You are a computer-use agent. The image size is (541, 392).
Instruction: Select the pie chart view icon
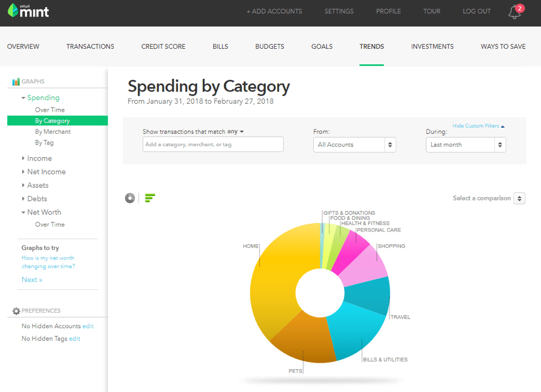(x=129, y=198)
